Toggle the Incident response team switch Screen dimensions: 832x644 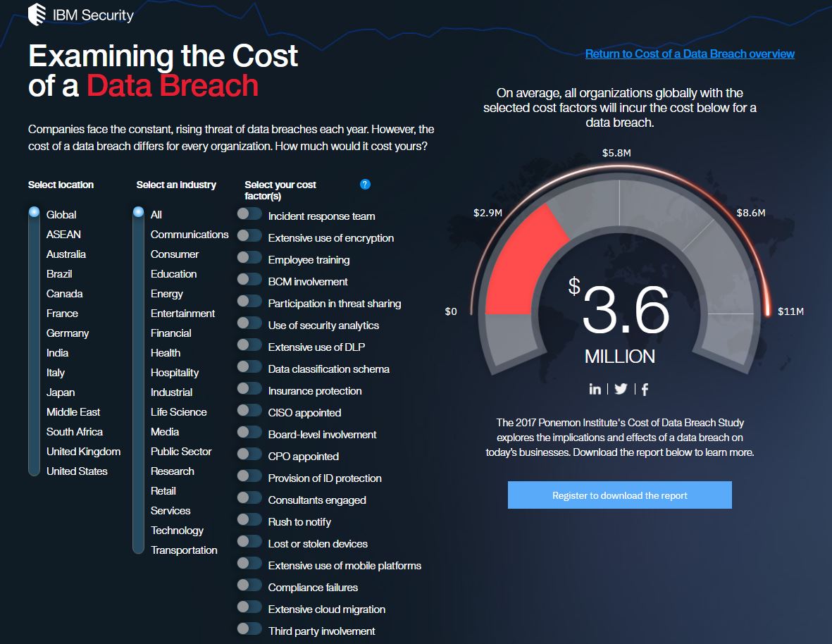tap(249, 214)
